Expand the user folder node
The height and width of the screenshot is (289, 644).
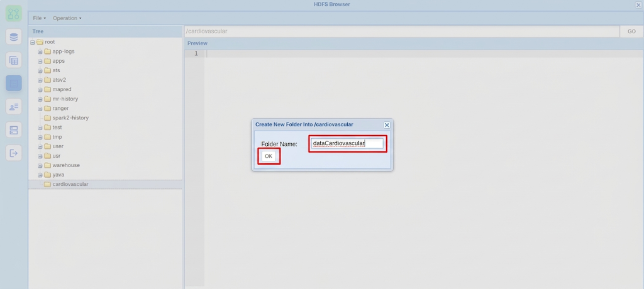(40, 146)
